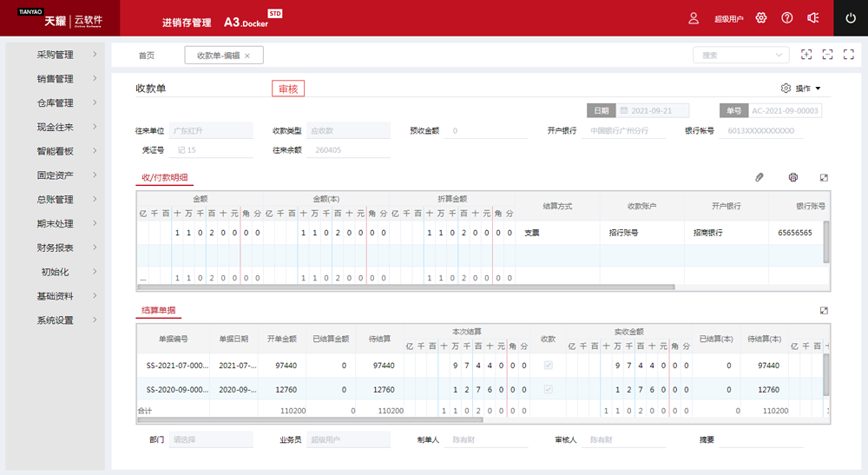Click the 凭证号 field
868x475 pixels.
(x=211, y=150)
